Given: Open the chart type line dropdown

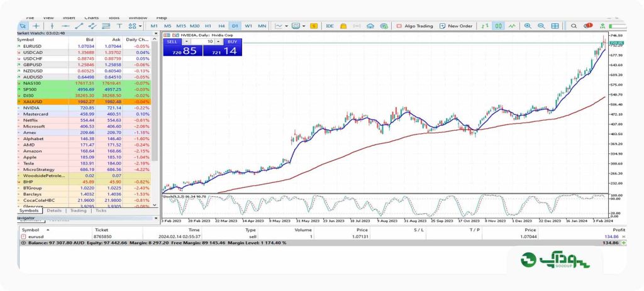Looking at the screenshot, I should pos(286,26).
